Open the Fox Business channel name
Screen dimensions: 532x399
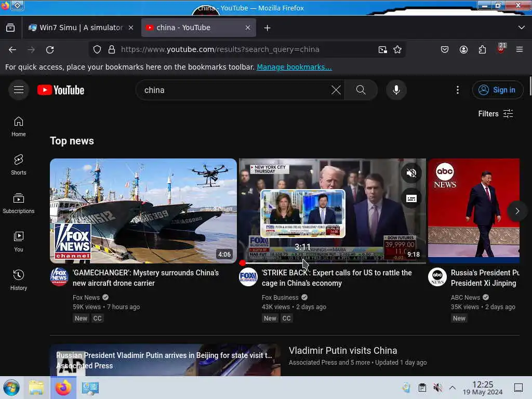(280, 298)
